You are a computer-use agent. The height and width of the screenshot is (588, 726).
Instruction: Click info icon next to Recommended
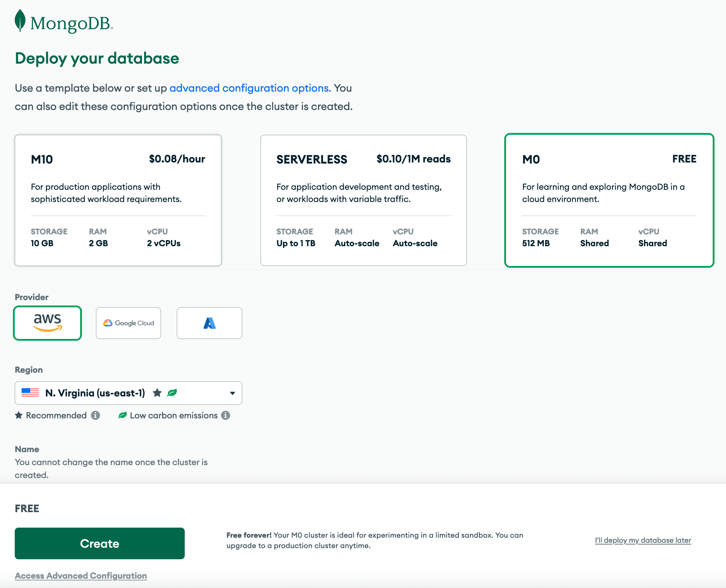(95, 415)
